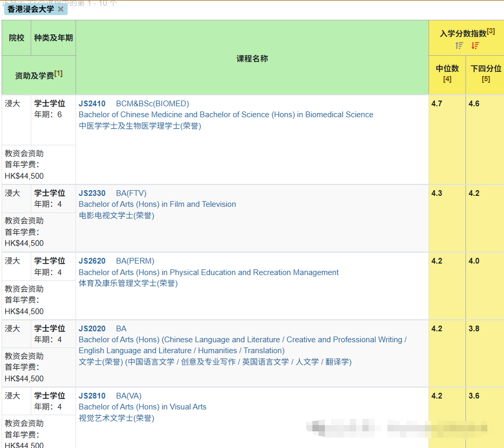Open 中医学学士及生物医学理学士(荣誉) link
Viewport: 504px width, 448px height.
pos(140,126)
